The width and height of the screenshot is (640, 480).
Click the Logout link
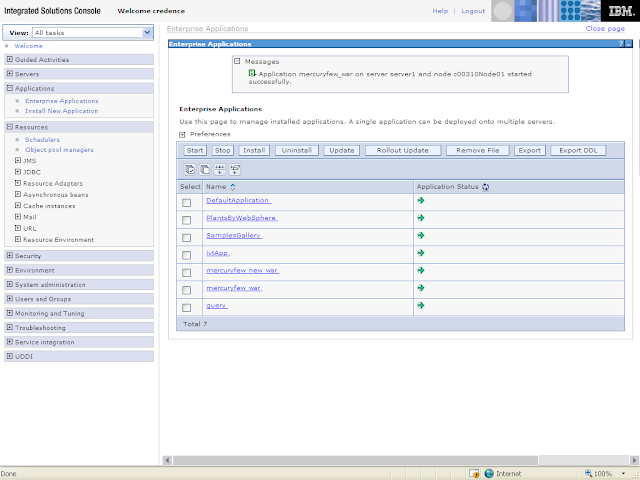[x=473, y=11]
